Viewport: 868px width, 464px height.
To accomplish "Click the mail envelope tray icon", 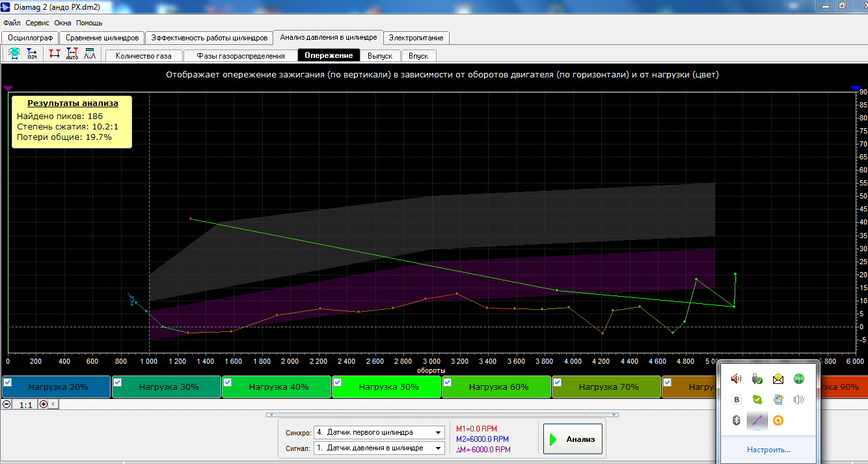I will 778,379.
